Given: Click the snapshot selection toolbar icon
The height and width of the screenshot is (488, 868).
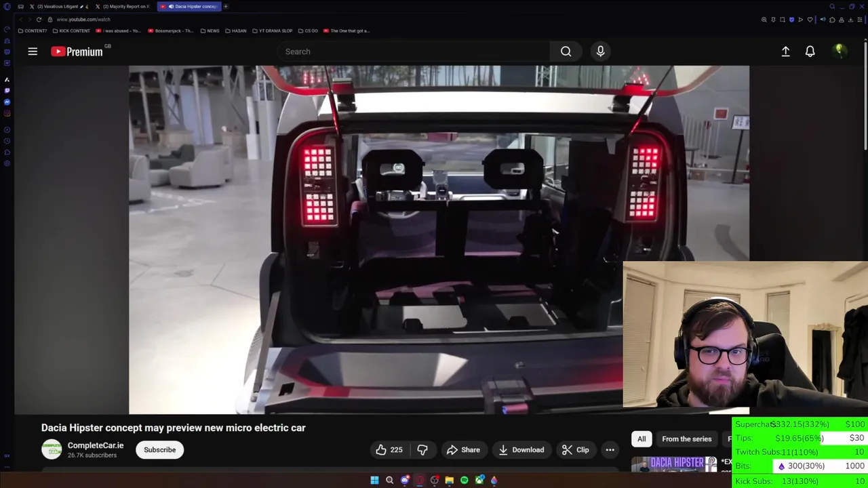Looking at the screenshot, I should point(783,20).
